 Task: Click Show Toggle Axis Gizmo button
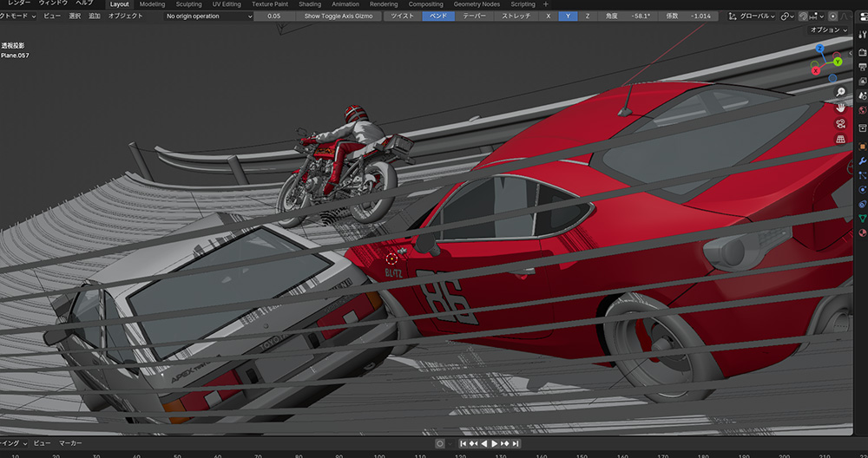[339, 16]
